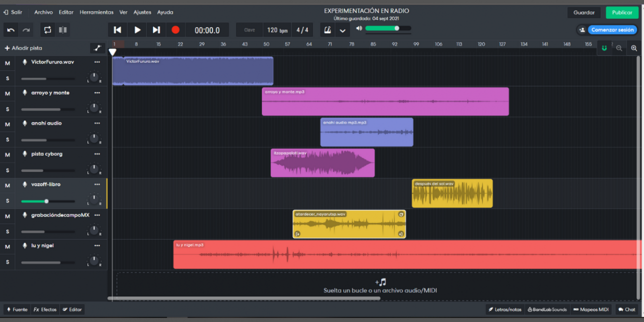
Task: Click the horizontal timeline scrollbar
Action: click(243, 298)
